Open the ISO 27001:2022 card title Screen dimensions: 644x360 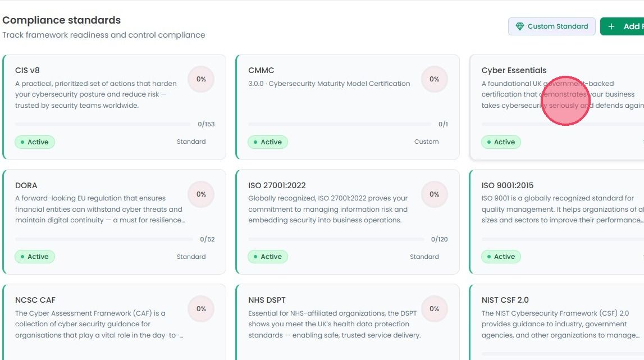click(x=277, y=185)
